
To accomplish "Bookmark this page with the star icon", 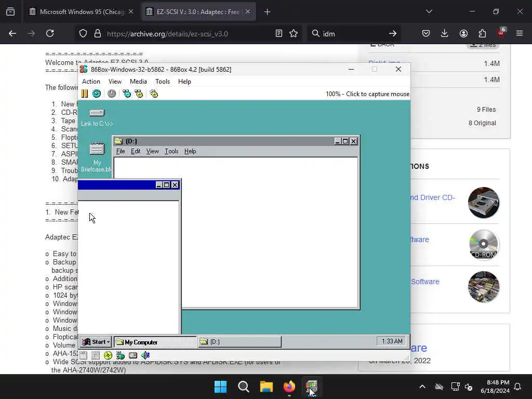I will pos(294,34).
